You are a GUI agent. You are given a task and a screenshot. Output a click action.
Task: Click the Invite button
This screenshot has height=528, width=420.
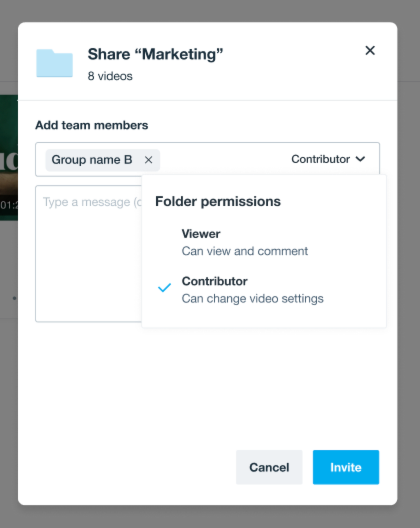pos(346,467)
